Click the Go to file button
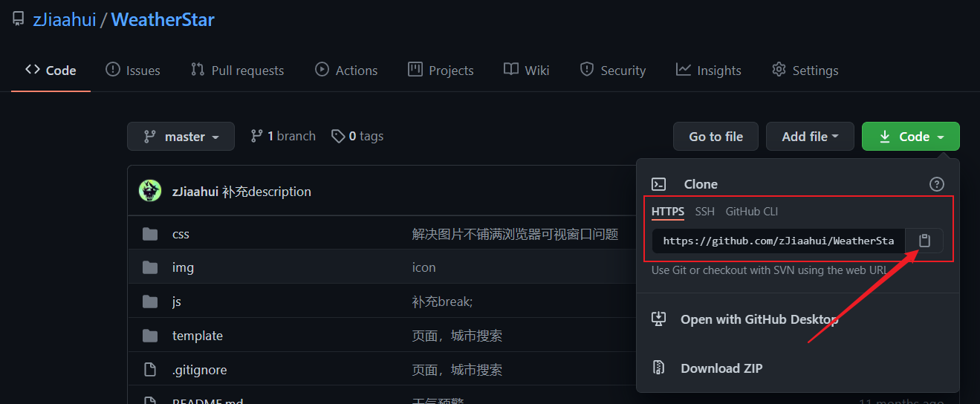 (x=715, y=137)
